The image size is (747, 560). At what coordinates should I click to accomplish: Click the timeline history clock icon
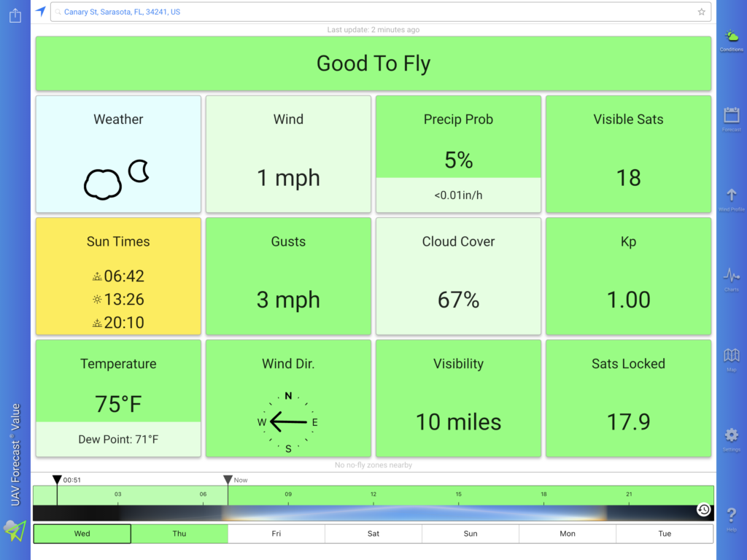704,510
